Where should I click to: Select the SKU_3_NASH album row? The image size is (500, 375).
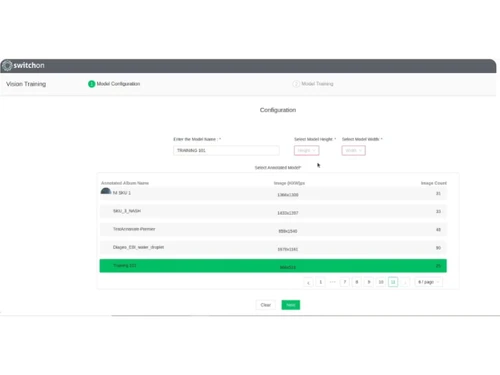[x=273, y=212]
